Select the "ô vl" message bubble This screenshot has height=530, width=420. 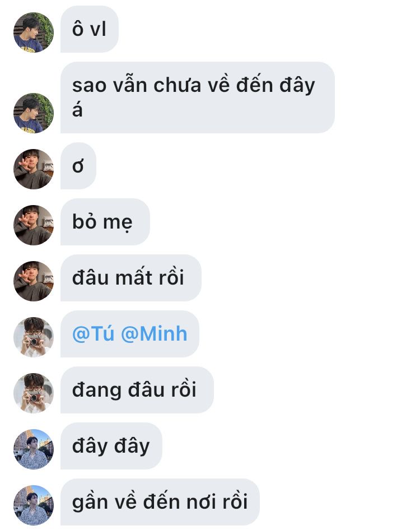coord(90,29)
